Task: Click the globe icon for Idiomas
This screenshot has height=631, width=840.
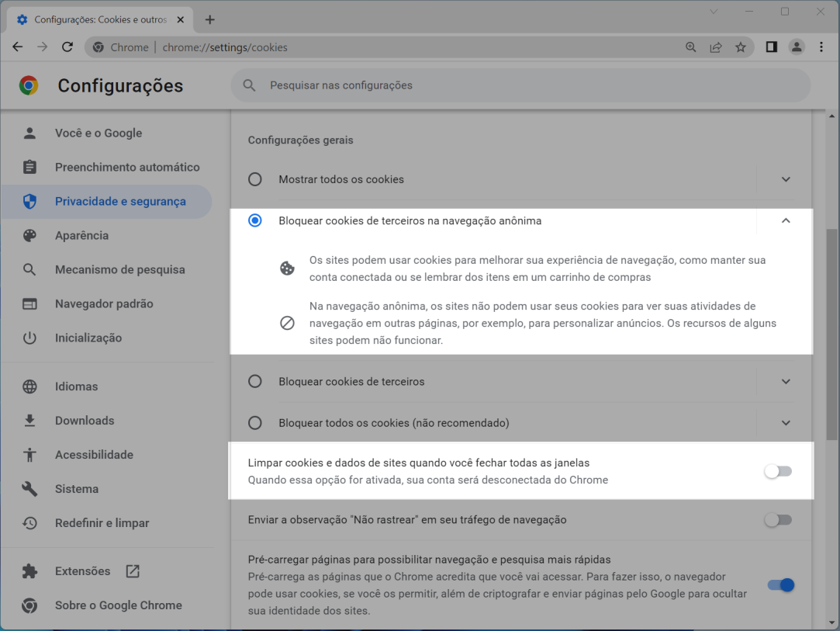Action: [x=29, y=387]
